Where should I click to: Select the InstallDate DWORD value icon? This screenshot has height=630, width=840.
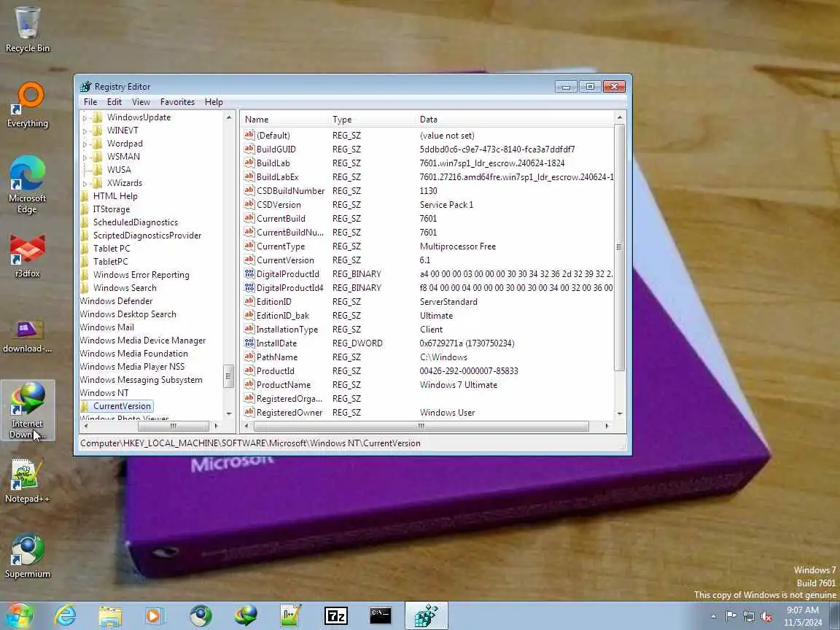point(249,343)
